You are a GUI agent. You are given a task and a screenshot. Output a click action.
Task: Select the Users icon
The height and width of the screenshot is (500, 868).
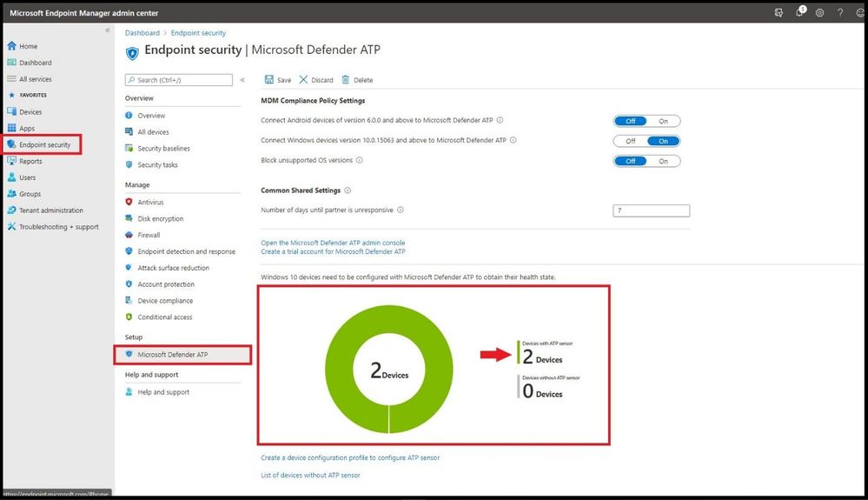coord(11,177)
